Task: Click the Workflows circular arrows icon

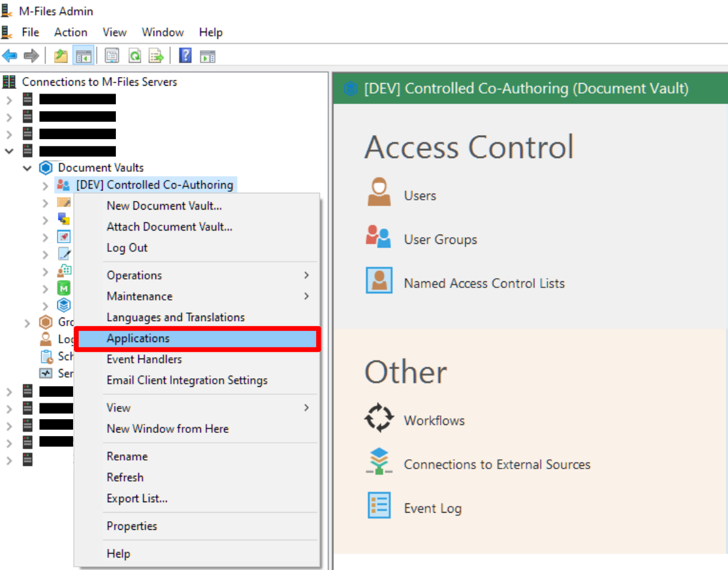Action: point(379,417)
